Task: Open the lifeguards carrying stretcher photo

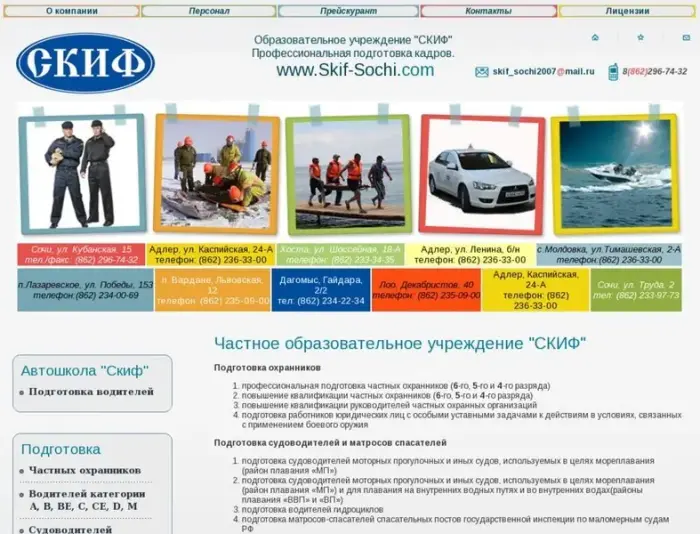Action: (348, 174)
